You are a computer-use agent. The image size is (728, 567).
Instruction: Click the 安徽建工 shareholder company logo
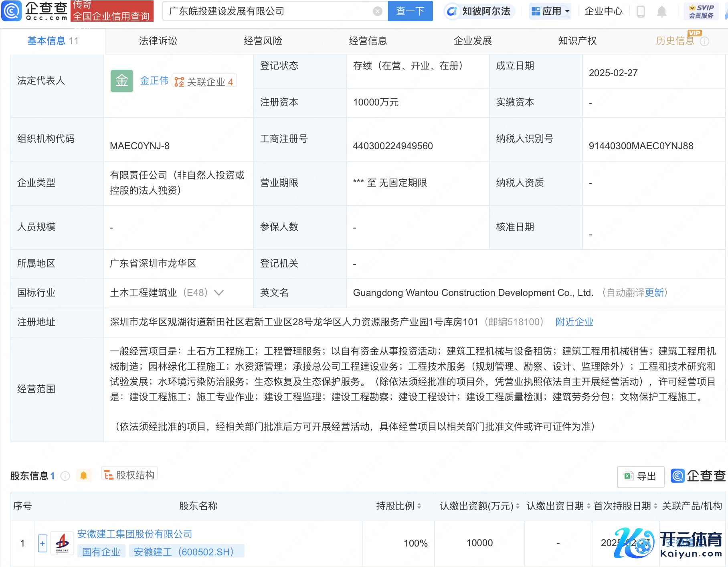(62, 543)
